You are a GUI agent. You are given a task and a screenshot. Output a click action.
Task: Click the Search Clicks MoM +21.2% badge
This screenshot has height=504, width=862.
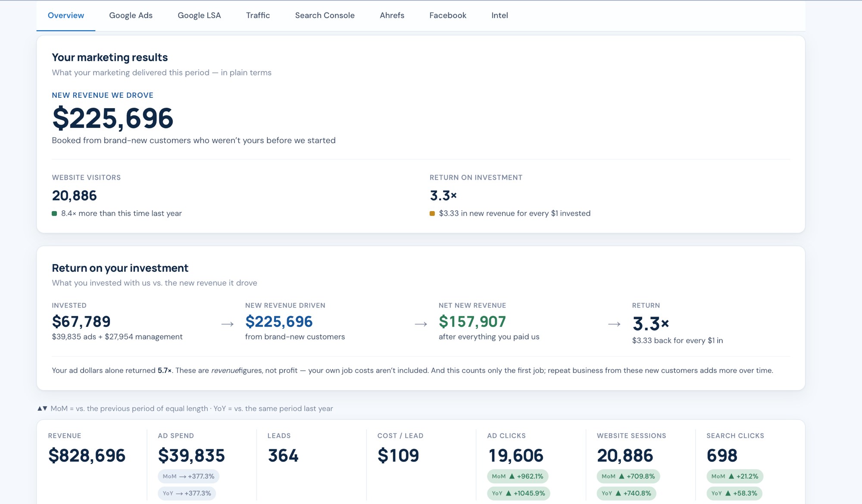pos(735,476)
